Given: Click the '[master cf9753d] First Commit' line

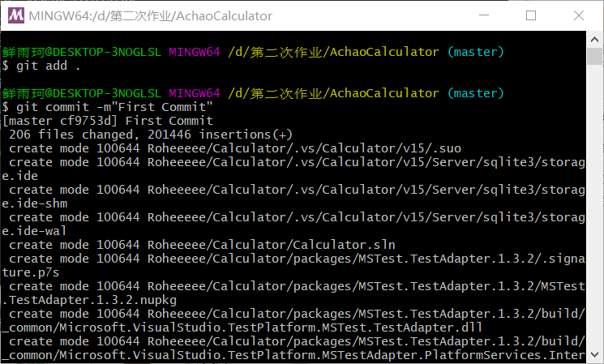Looking at the screenshot, I should coord(108,121).
